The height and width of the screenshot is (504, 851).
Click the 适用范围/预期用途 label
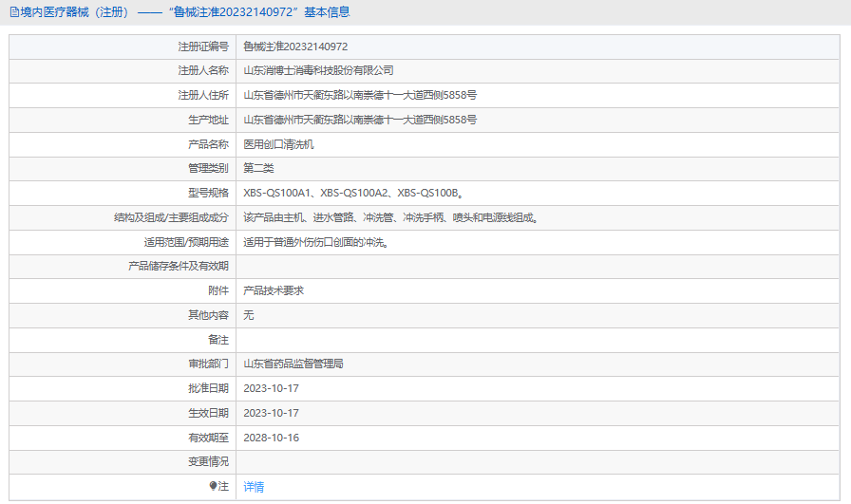186,242
